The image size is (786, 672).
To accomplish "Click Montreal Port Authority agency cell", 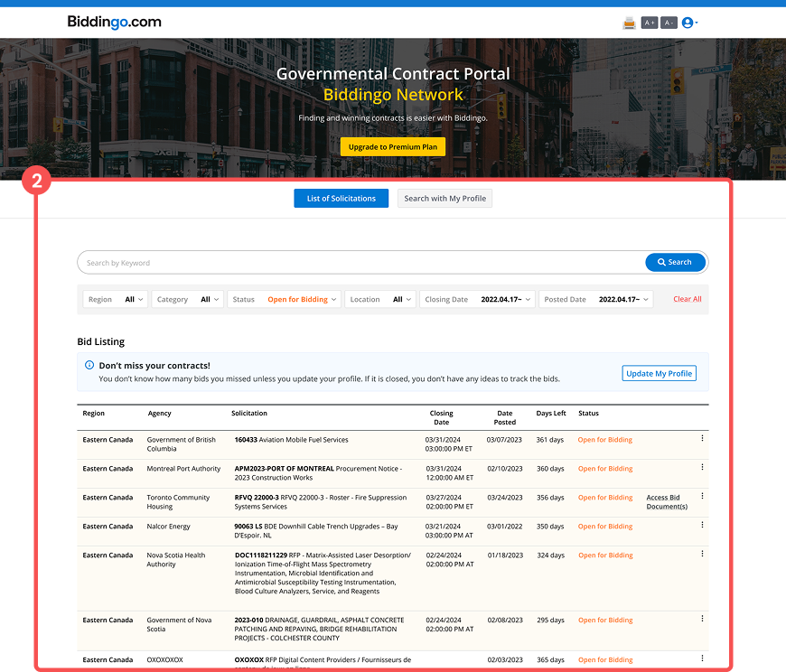I will click(183, 469).
